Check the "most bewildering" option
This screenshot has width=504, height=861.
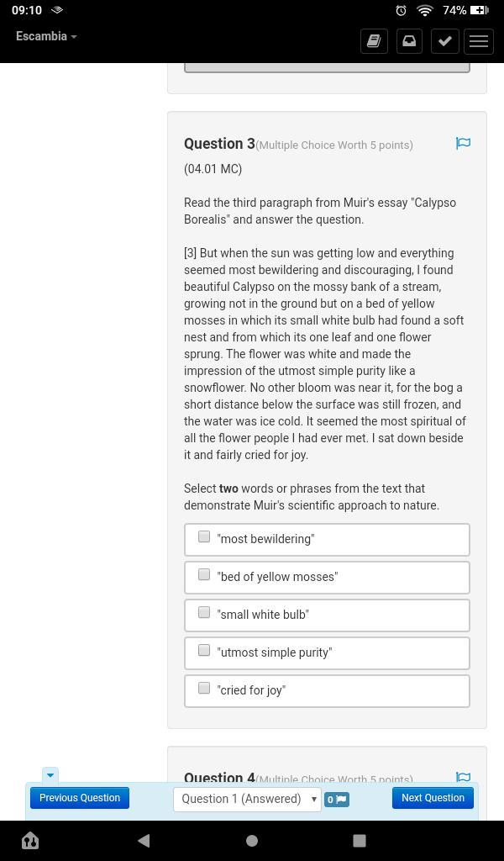pyautogui.click(x=204, y=536)
